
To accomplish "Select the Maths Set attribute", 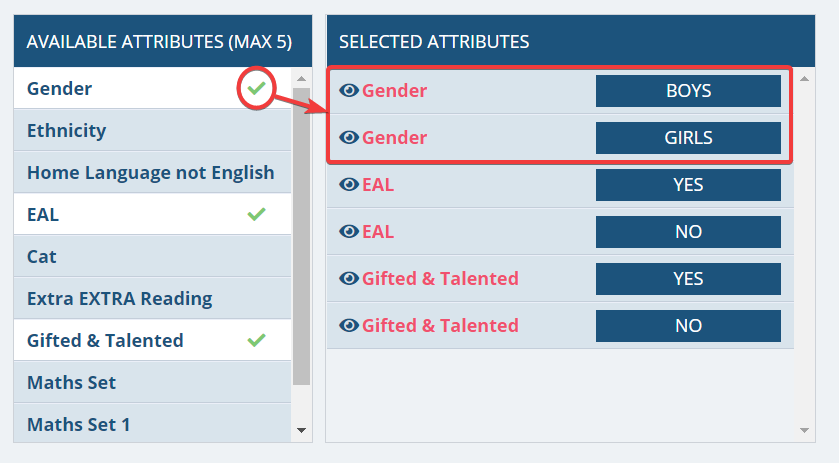I will coord(152,382).
